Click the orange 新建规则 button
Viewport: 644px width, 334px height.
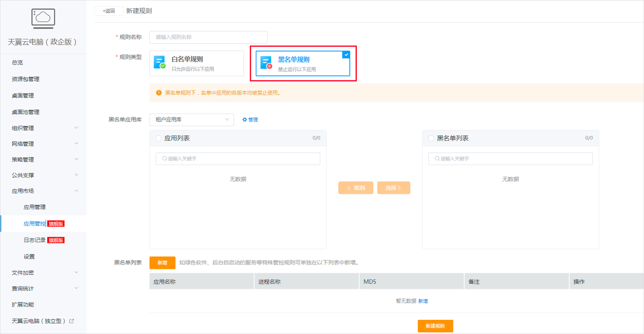[435, 326]
